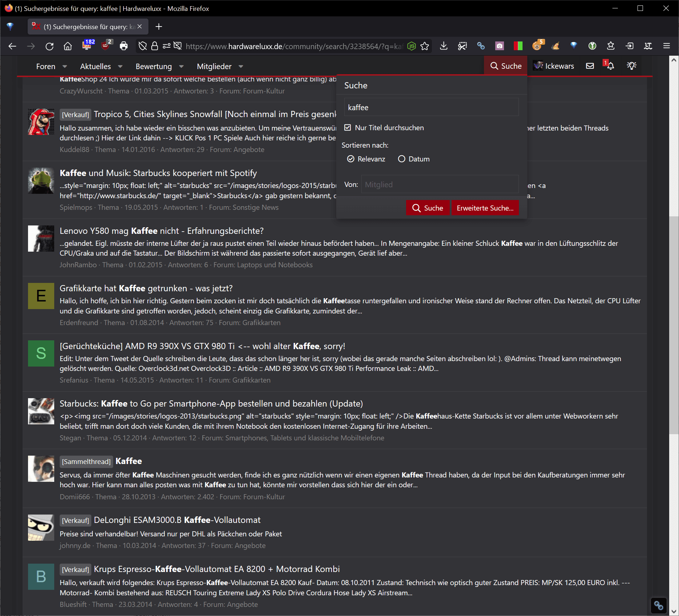
Task: Open the Starbucks Kaffee to Go thread
Action: [x=211, y=404]
